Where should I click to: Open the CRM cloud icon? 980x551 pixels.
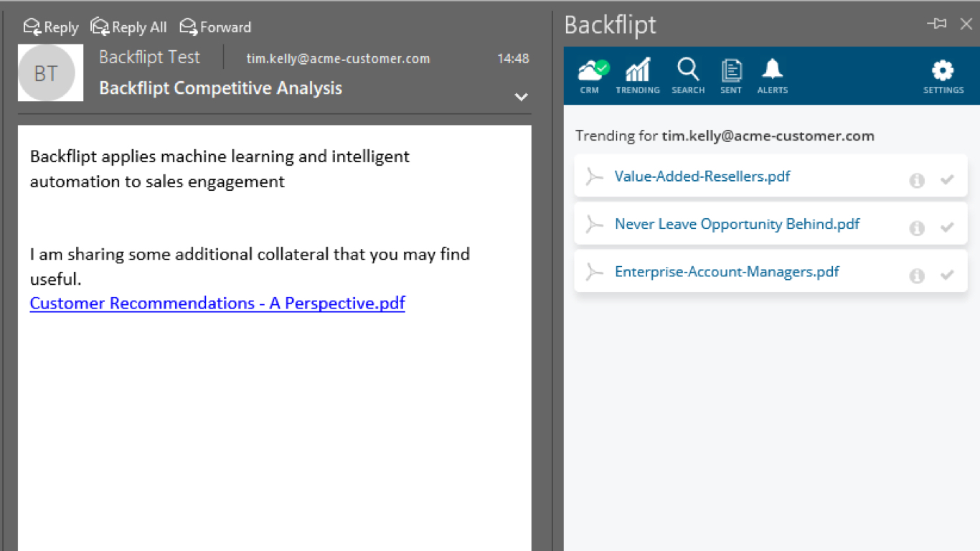point(591,75)
